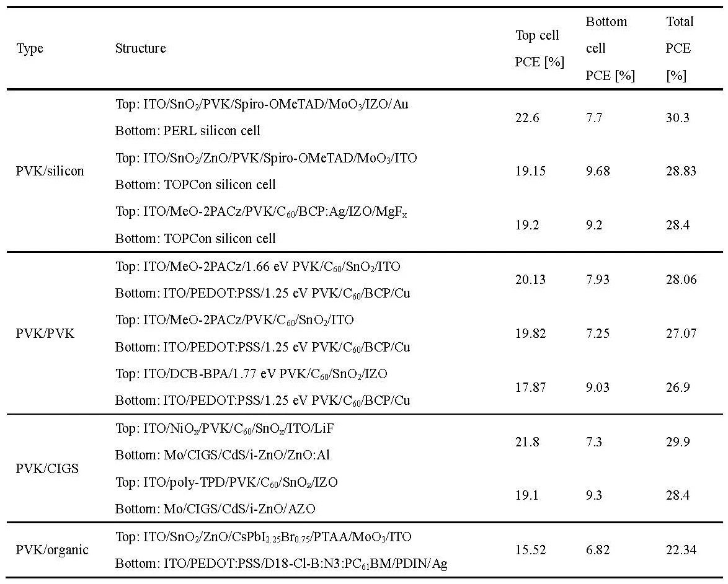Click the 22.34 total PCE value

tap(681, 550)
